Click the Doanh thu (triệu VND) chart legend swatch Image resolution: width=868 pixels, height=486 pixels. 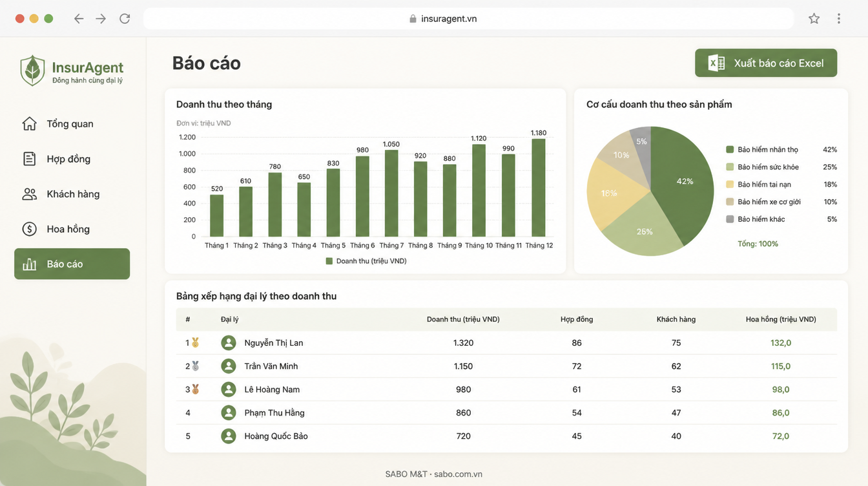[329, 261]
